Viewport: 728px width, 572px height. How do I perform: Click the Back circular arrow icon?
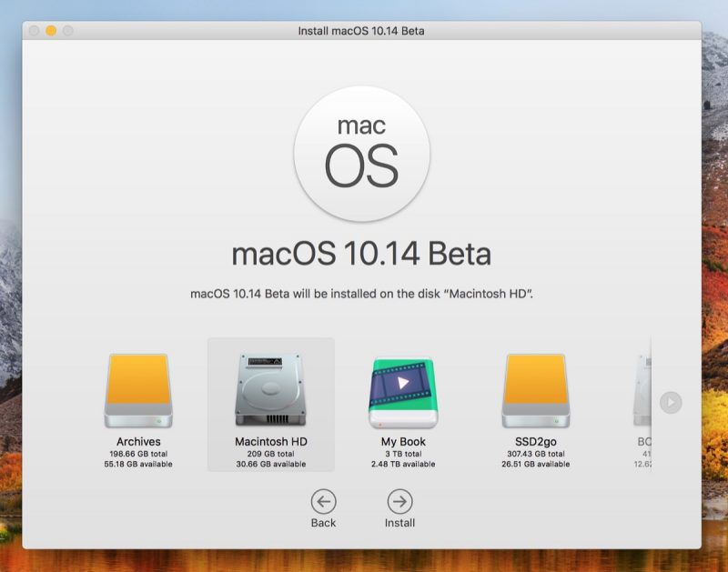(x=324, y=499)
